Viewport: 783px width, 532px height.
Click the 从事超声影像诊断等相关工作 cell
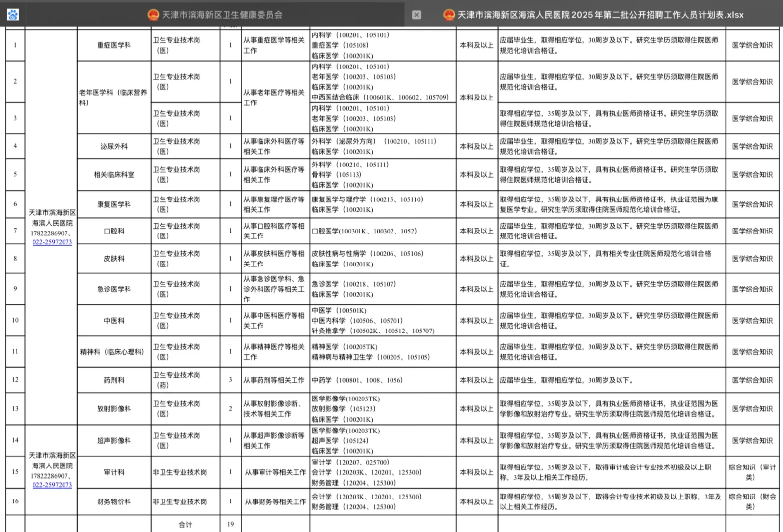click(x=275, y=441)
